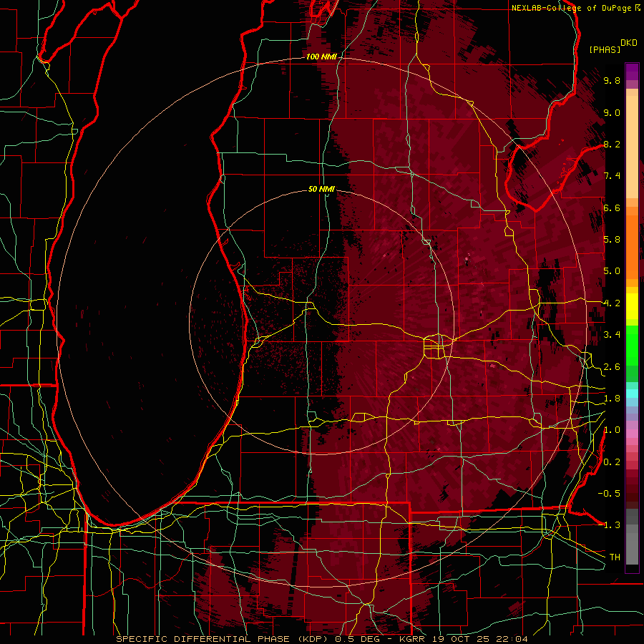Select the purple top band in color scale
This screenshot has height=644, width=644.
(x=632, y=72)
